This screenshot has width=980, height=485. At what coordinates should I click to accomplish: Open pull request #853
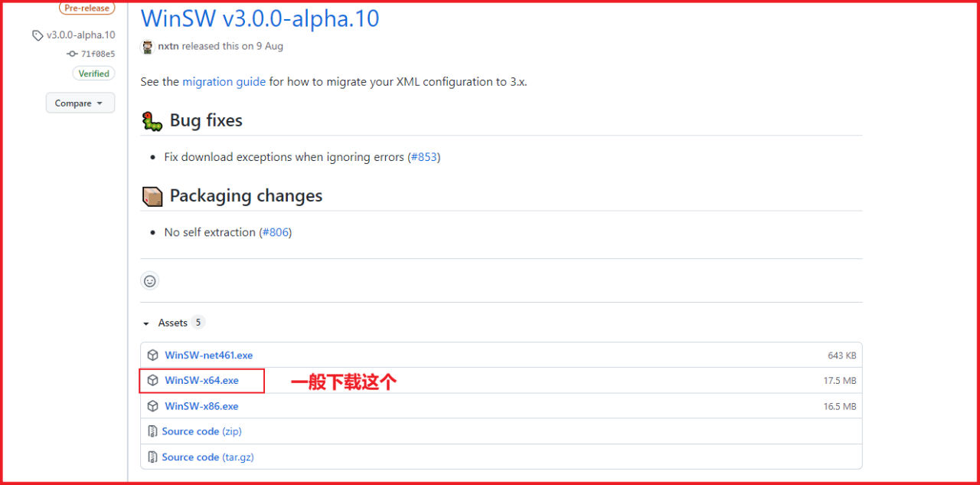click(424, 157)
